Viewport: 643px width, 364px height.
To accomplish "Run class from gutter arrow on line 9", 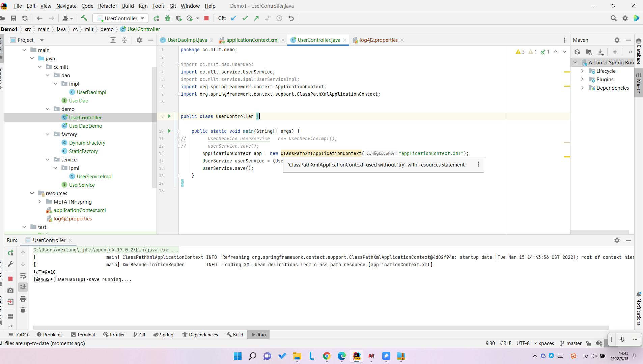I will click(x=169, y=116).
